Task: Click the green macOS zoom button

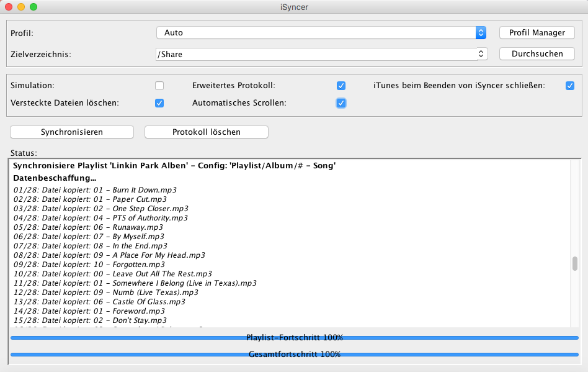Action: (x=33, y=7)
